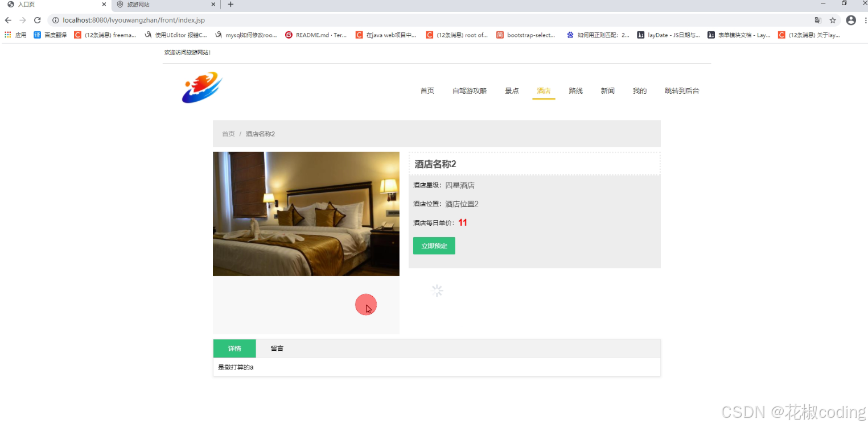Restore down the browser window

coord(844,3)
